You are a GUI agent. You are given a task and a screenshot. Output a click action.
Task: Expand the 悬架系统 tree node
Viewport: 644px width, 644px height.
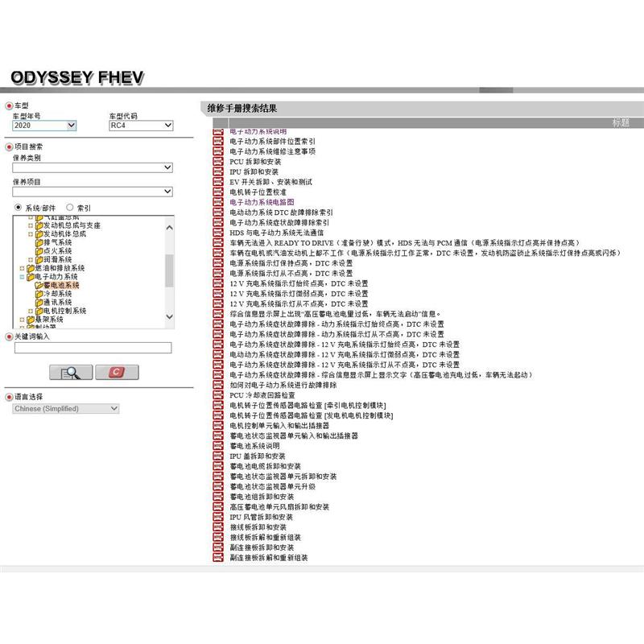point(22,320)
